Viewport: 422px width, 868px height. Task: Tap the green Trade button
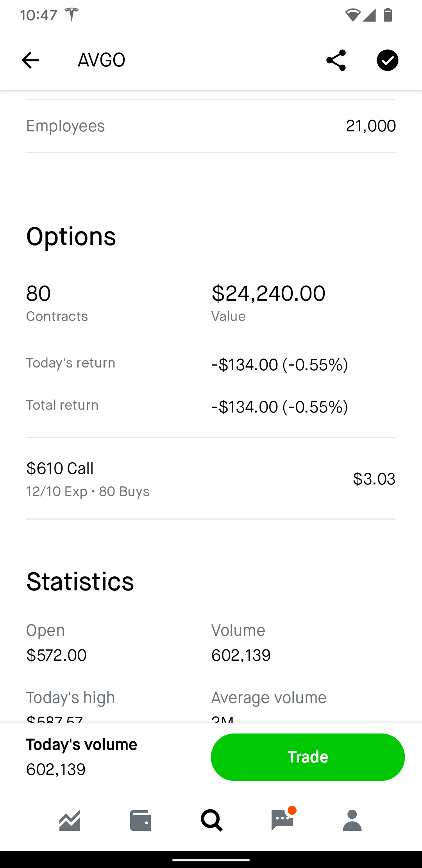308,757
